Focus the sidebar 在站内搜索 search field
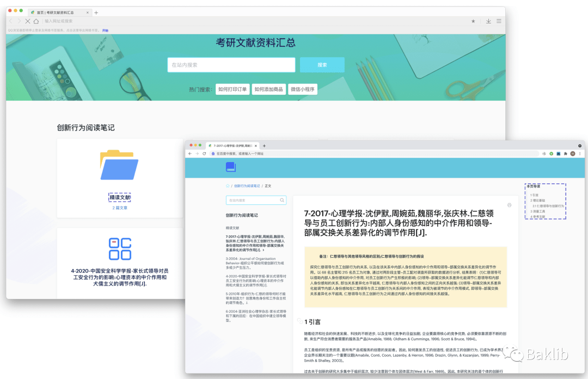This screenshot has width=588, height=379. (256, 200)
